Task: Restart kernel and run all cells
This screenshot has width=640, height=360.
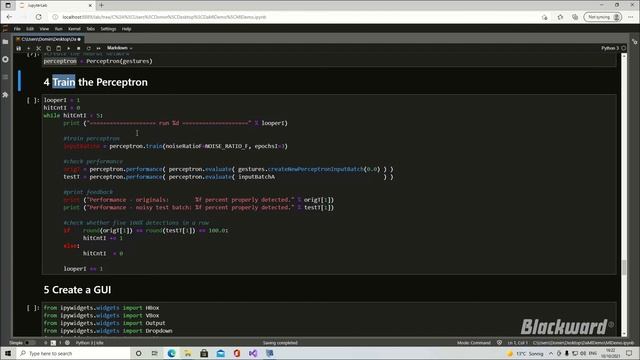Action: (x=98, y=48)
